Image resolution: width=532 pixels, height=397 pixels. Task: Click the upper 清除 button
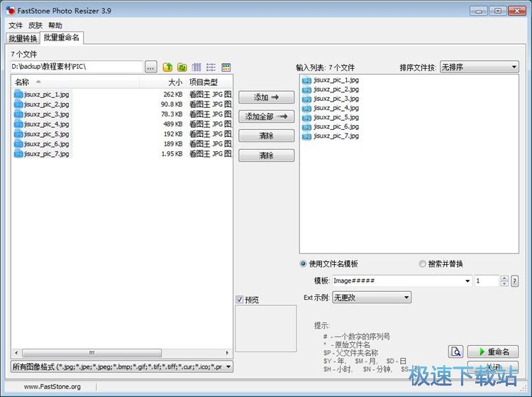pos(266,136)
